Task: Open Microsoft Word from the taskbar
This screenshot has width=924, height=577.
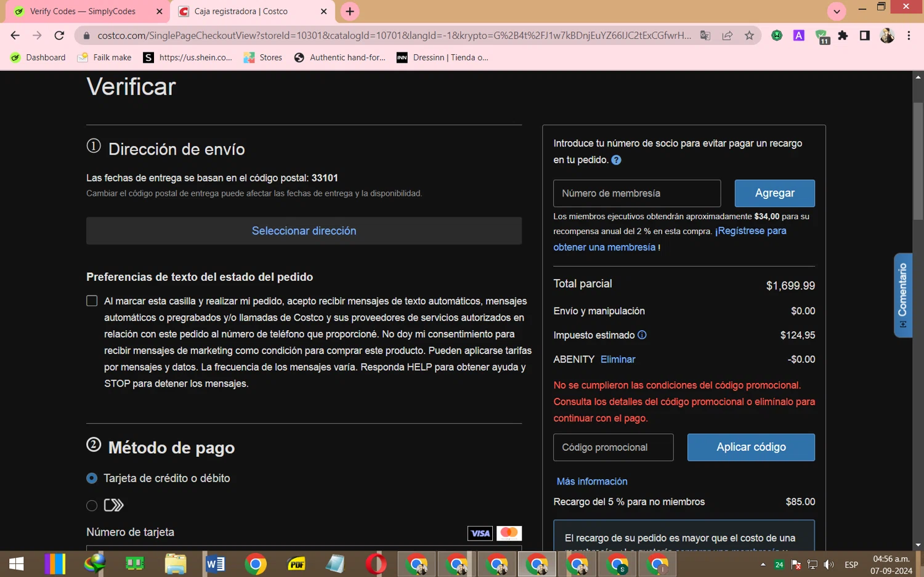Action: pyautogui.click(x=215, y=563)
